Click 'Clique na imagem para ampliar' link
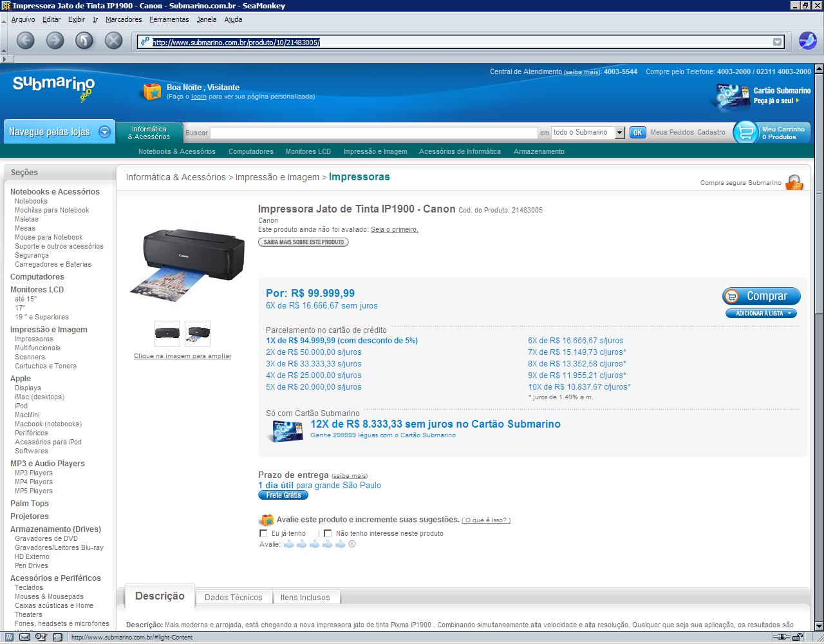The width and height of the screenshot is (824, 644). (182, 356)
